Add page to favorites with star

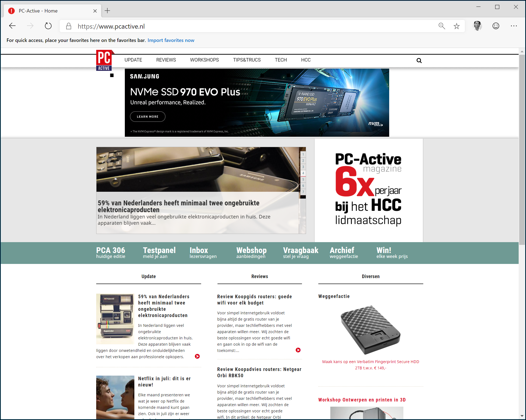tap(457, 26)
